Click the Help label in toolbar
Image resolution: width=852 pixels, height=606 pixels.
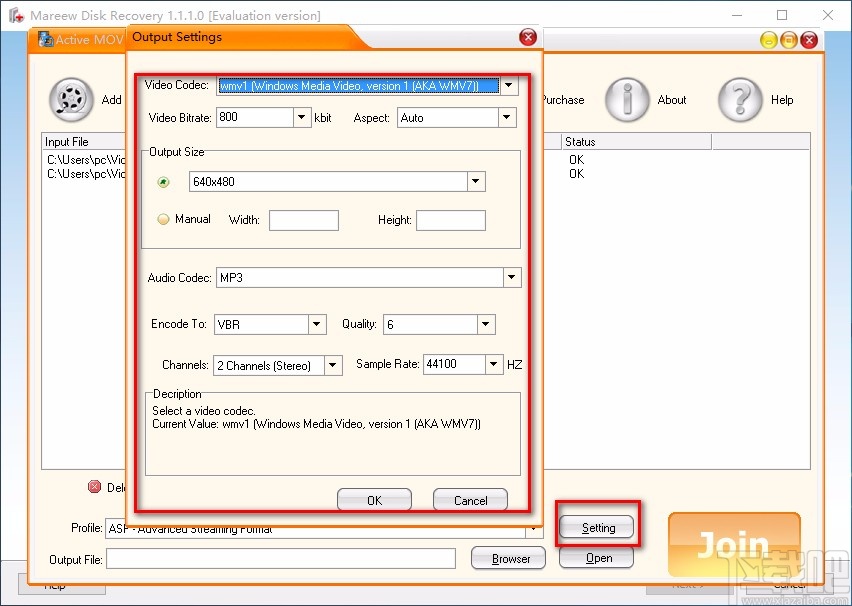(782, 100)
